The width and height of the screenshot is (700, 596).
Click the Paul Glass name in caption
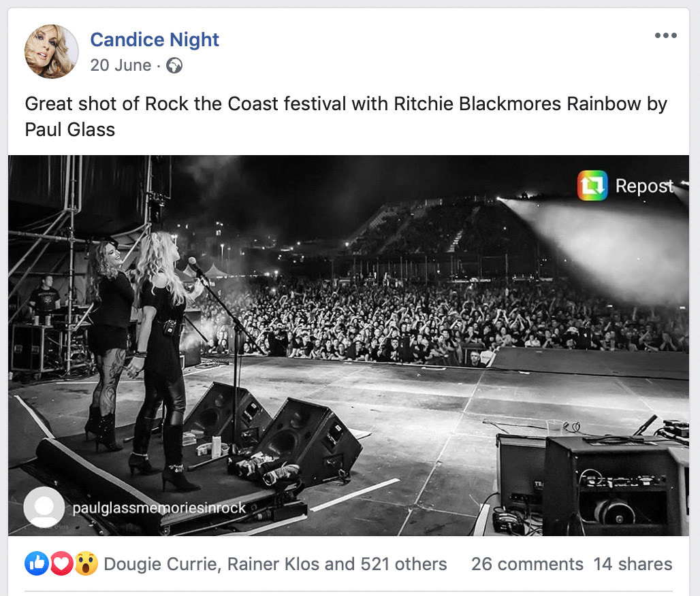pos(70,129)
